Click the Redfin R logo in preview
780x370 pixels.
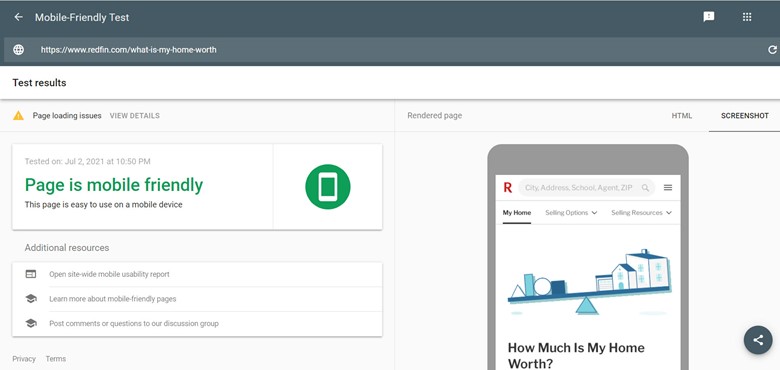coord(507,187)
